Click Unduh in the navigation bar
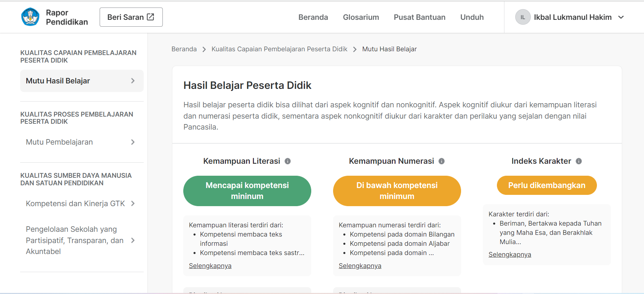644x294 pixels. [x=472, y=17]
